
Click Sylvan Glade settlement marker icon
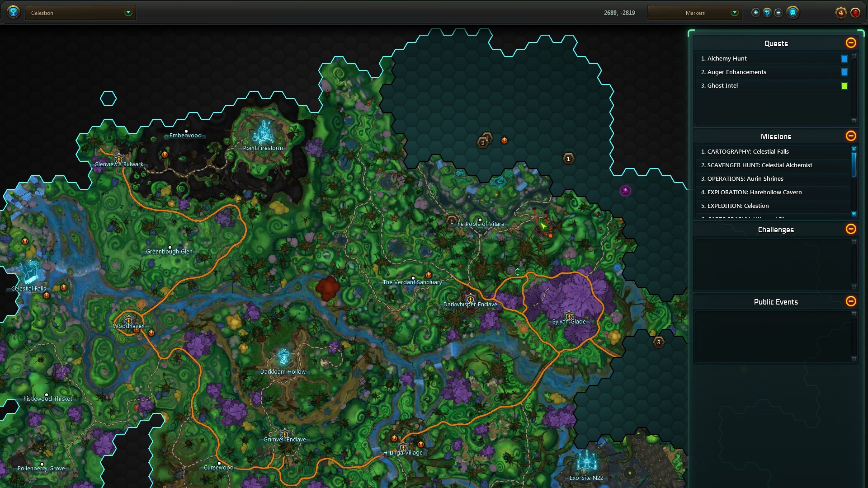569,316
